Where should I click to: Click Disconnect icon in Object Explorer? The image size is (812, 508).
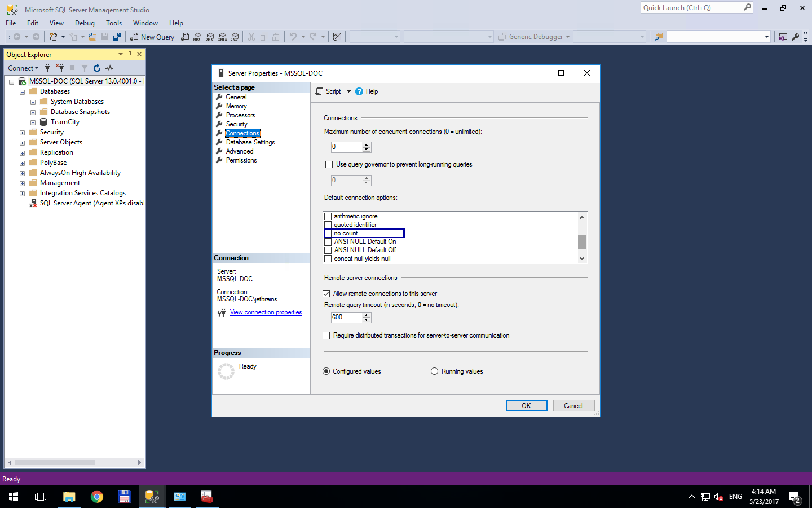click(x=60, y=68)
